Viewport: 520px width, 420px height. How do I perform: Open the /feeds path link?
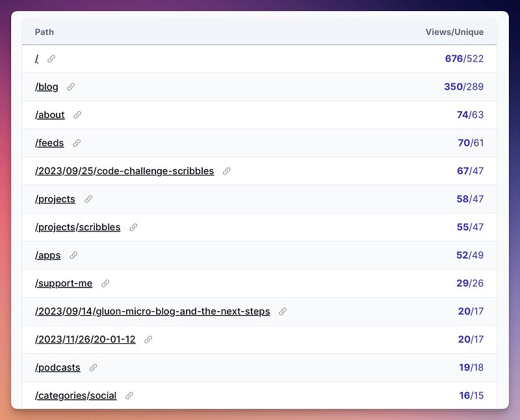(x=49, y=143)
